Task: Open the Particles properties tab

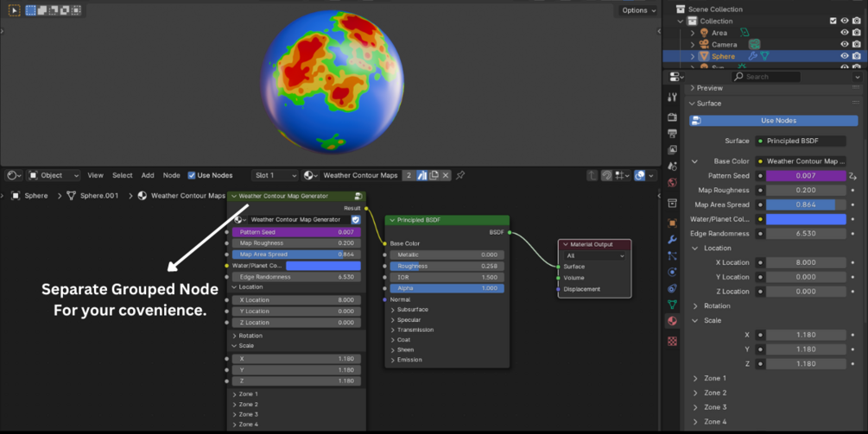Action: click(x=672, y=255)
